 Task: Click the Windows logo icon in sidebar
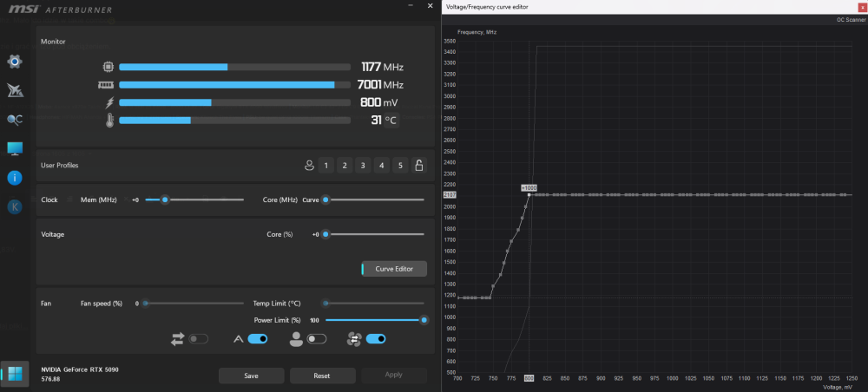(15, 374)
